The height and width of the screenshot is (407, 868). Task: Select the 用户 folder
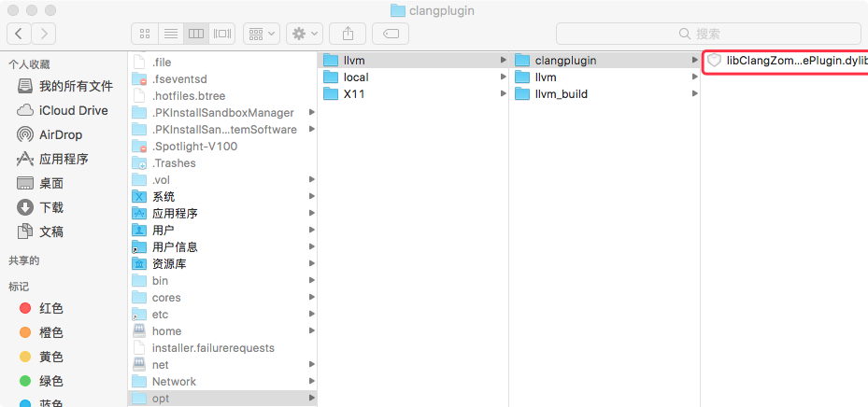point(222,230)
